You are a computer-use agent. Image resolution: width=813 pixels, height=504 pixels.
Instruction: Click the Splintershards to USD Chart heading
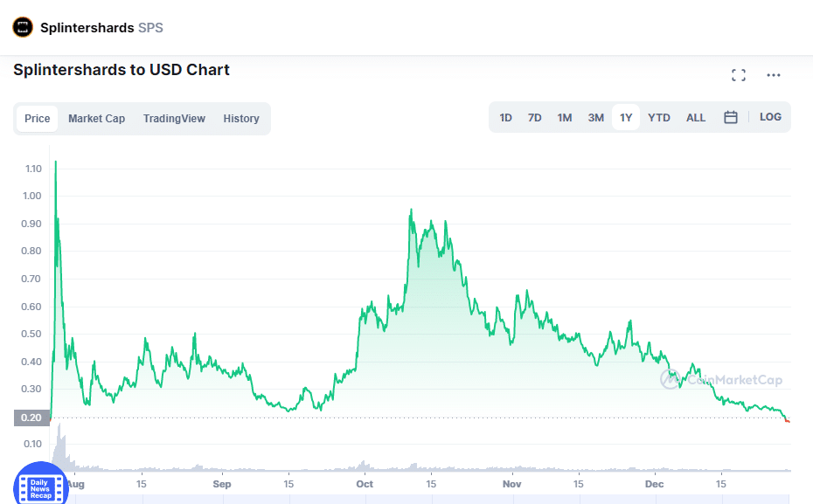point(122,70)
